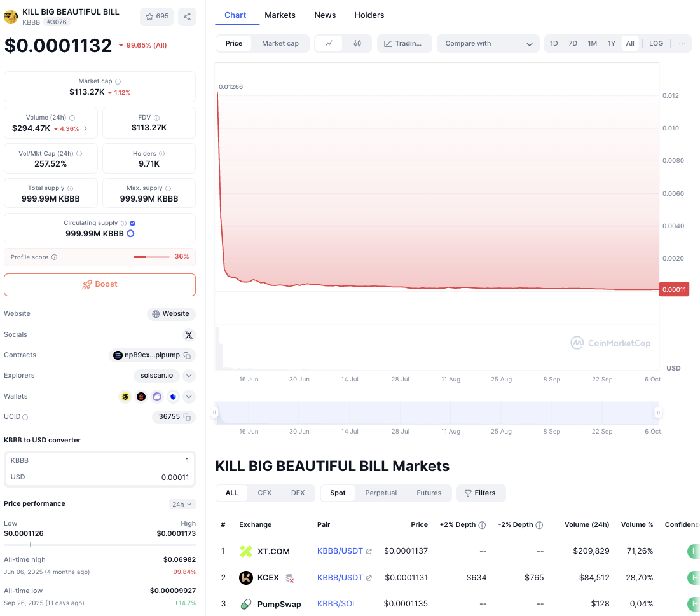
Task: Click the Circulating supply info icon
Action: click(x=124, y=223)
